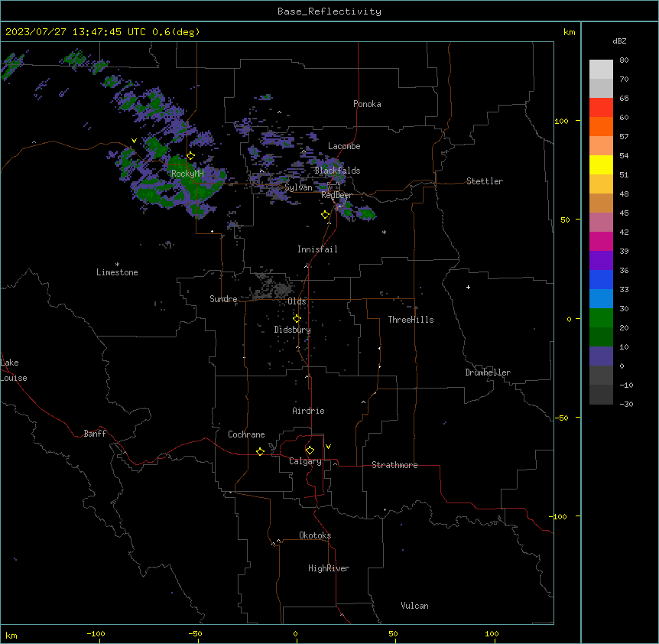Click the Calgary city label
659x644 pixels.
point(305,461)
